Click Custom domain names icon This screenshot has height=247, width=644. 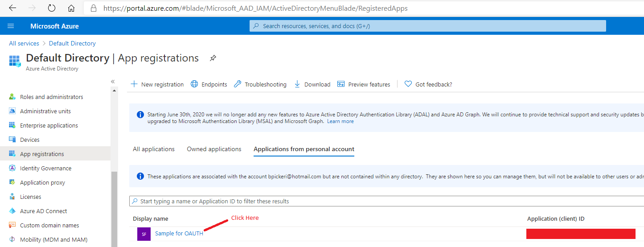click(12, 225)
